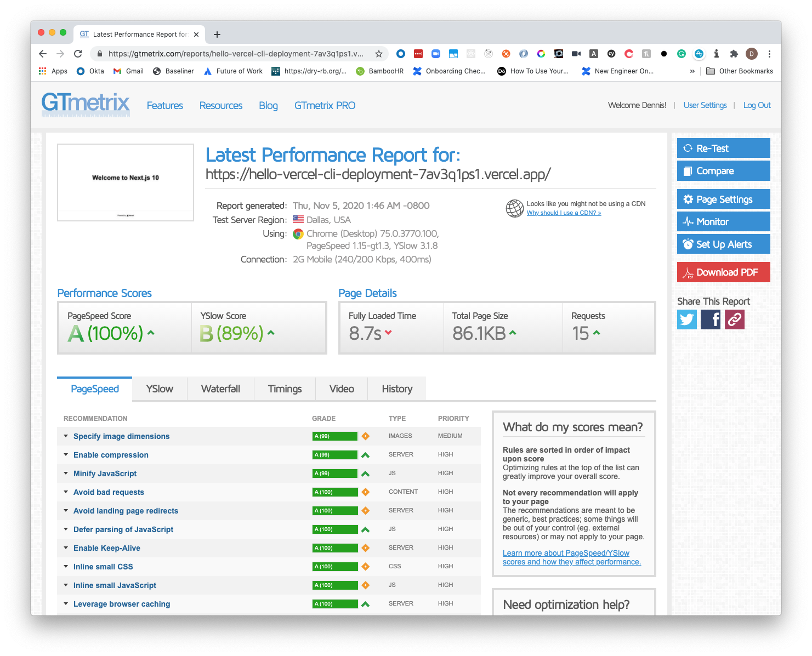Expand Specify image dimensions recommendation
The height and width of the screenshot is (656, 812).
121,436
